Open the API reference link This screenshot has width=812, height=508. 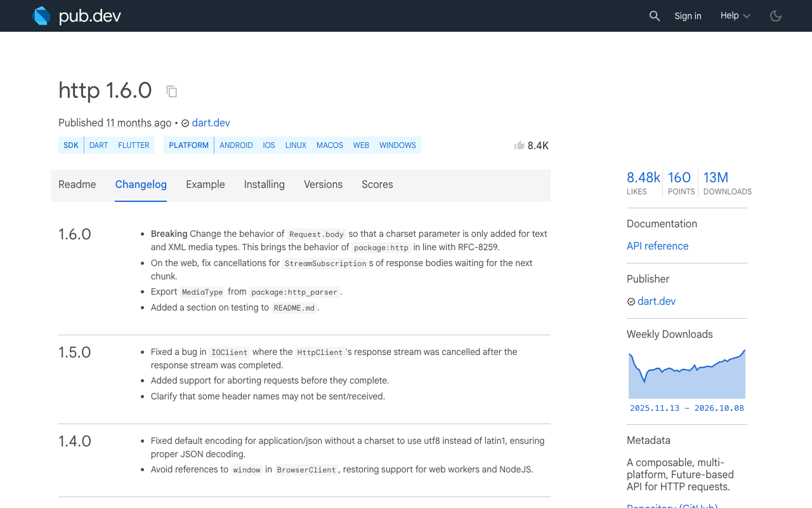coord(657,246)
